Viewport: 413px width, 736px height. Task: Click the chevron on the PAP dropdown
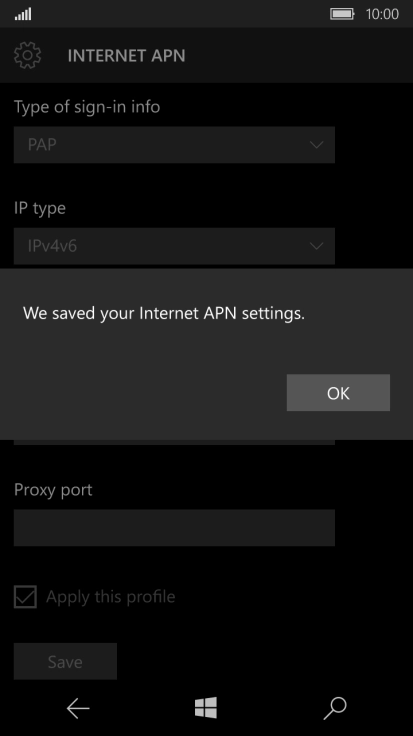(x=317, y=145)
